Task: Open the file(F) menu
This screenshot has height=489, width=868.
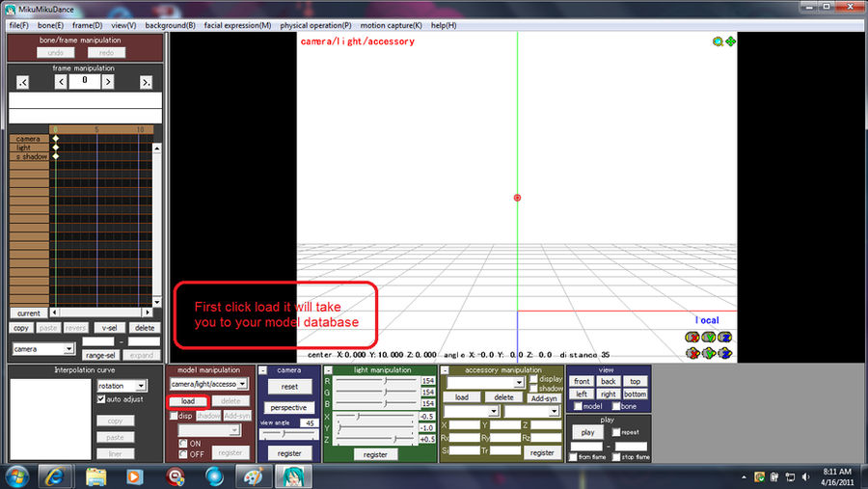Action: click(x=19, y=25)
